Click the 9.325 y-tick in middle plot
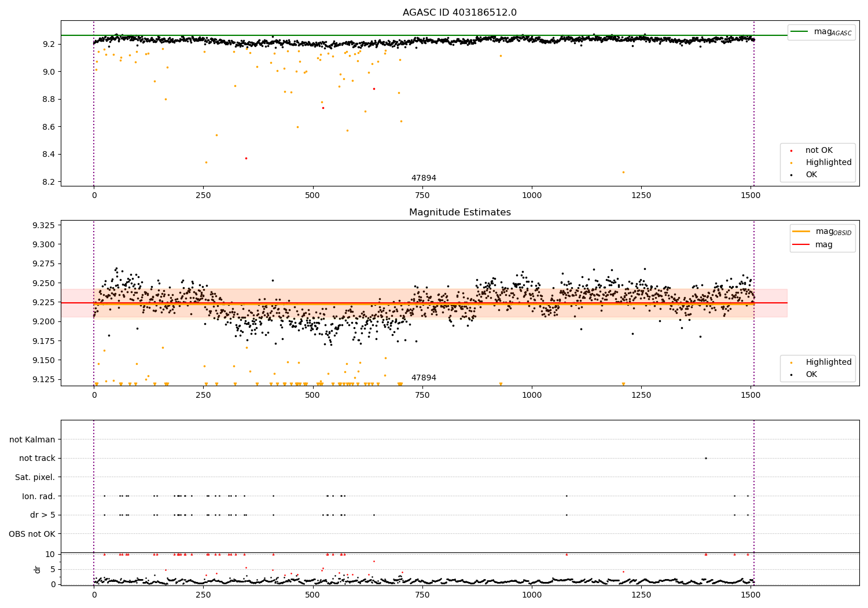 click(x=43, y=225)
